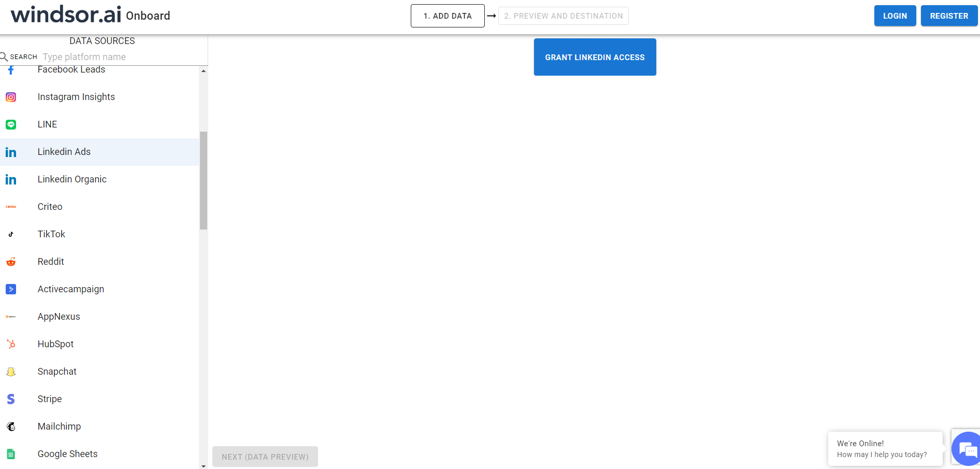Click the Linkedin Organic logo icon

[11, 179]
